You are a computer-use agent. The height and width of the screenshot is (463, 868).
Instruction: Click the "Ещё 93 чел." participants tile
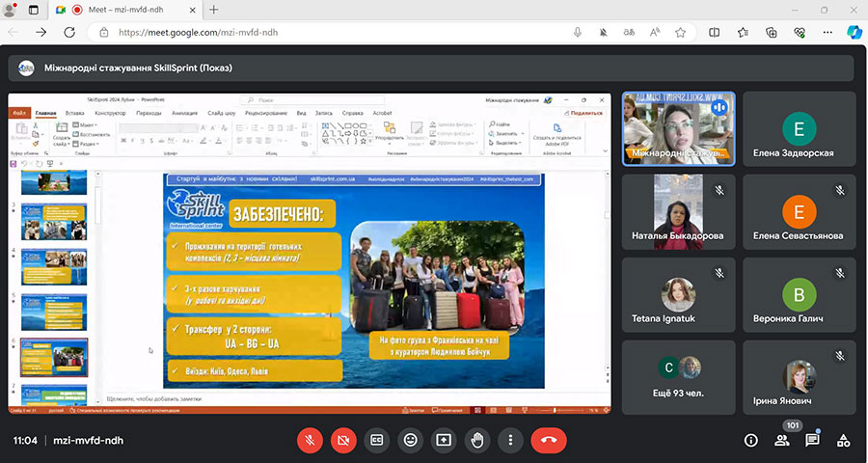pos(679,377)
